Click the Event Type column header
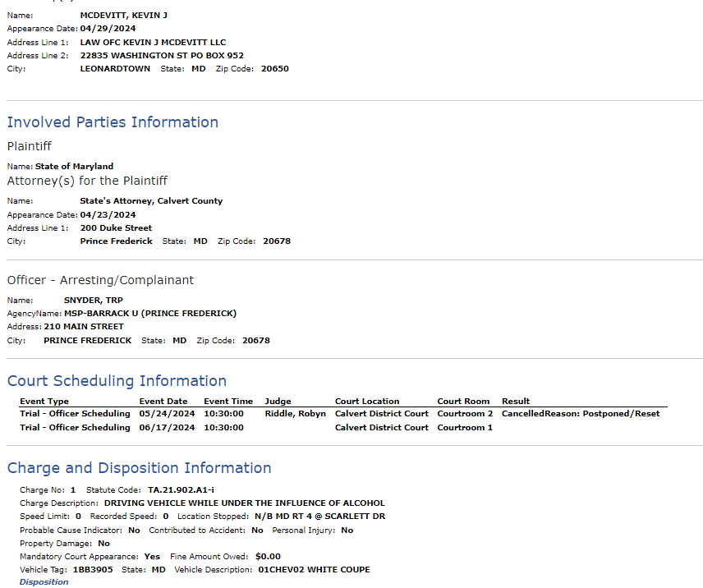Screen dimensions: 703x588 44,401
